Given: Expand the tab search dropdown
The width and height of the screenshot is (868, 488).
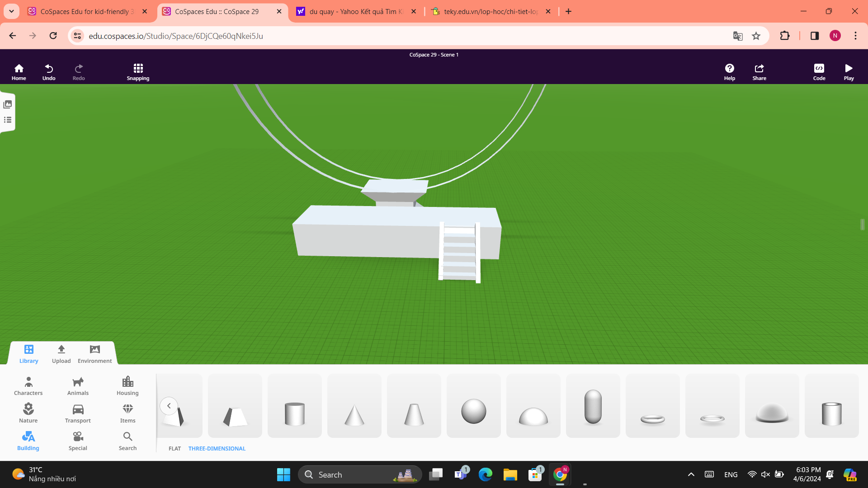Looking at the screenshot, I should (x=11, y=11).
